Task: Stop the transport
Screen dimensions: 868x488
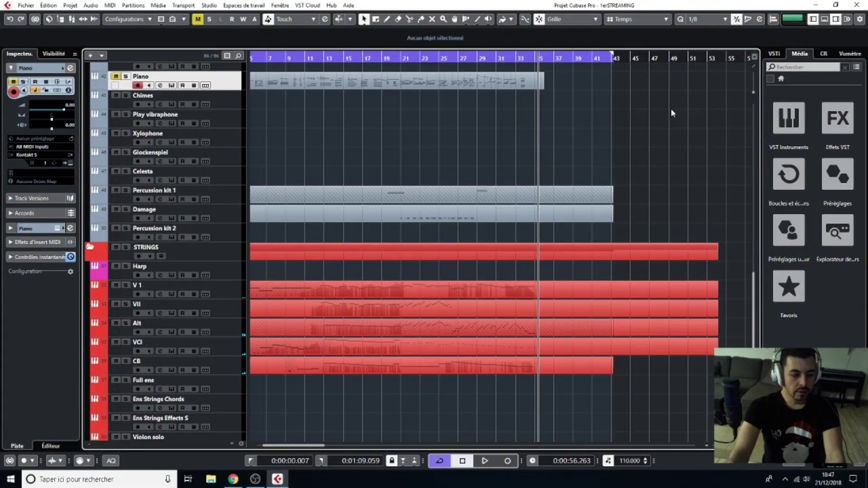Action: coord(462,461)
